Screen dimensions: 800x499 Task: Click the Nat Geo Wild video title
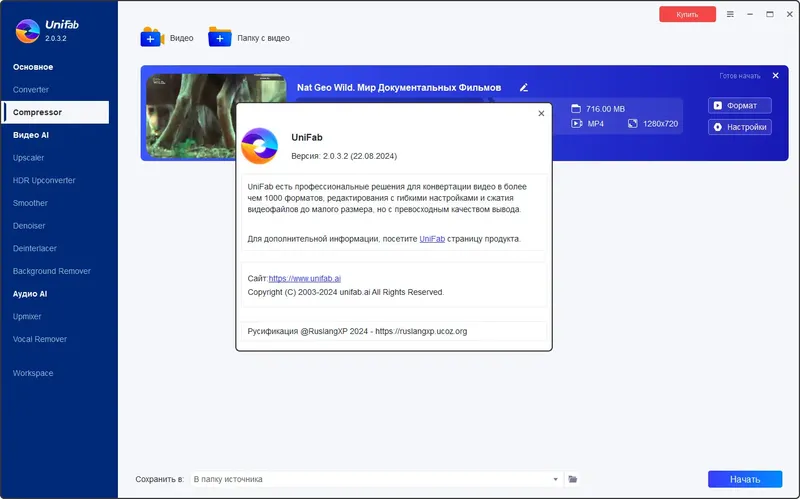point(399,88)
